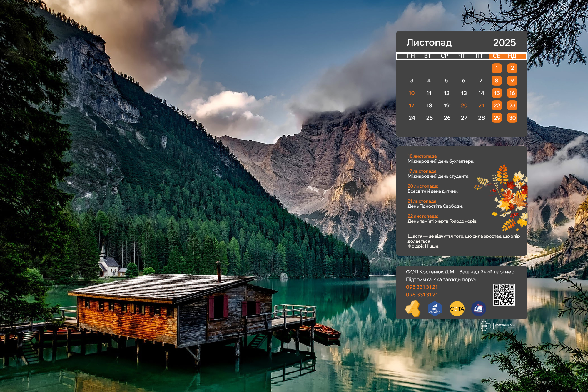Click the yellow honeycomb hexagons logo
This screenshot has height=392, width=588.
pos(413,308)
